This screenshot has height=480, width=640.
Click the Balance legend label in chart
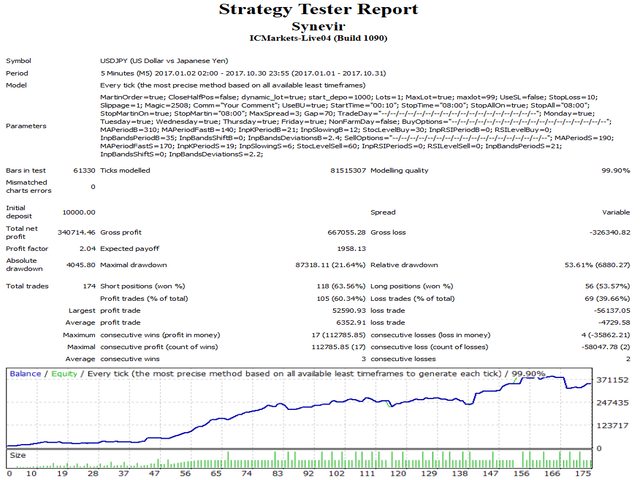[x=25, y=373]
